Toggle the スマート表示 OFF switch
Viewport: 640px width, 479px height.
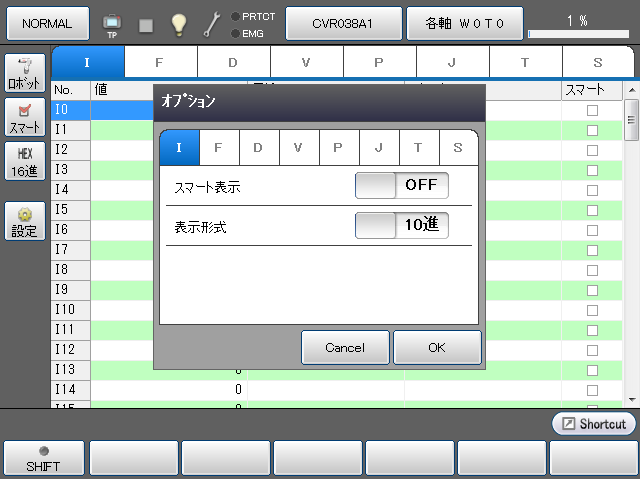pos(401,186)
